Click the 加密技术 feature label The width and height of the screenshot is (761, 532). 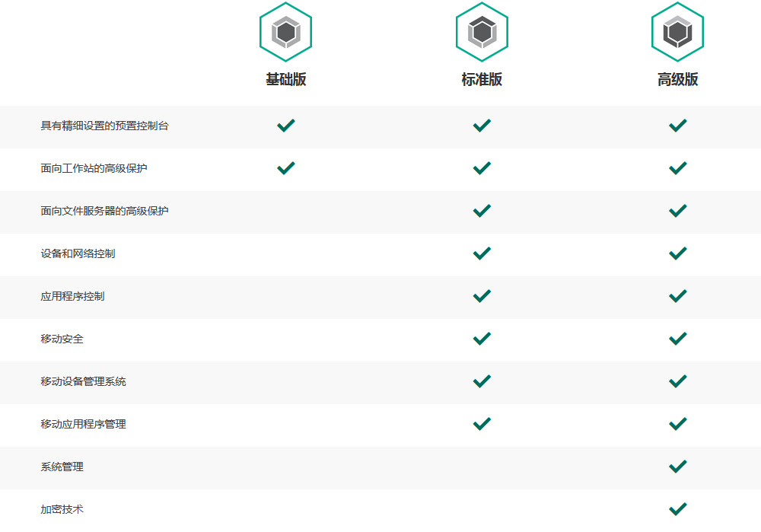[x=62, y=509]
